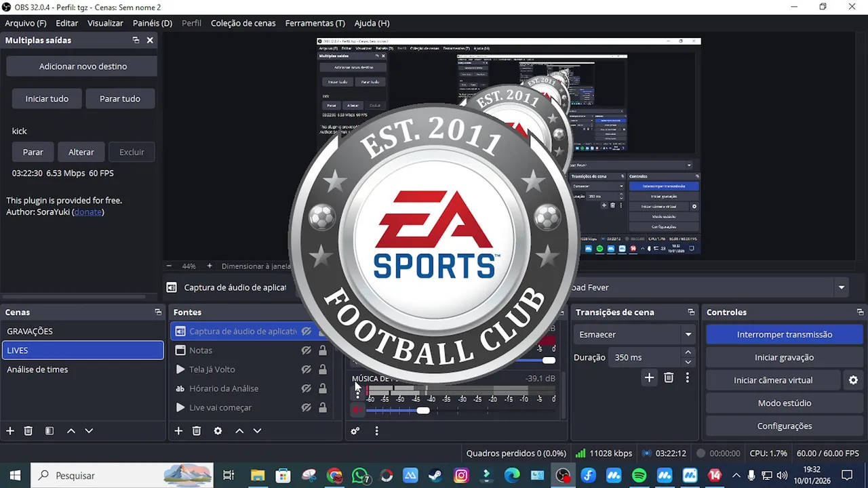Add a scene transition with plus icon
This screenshot has width=868, height=488.
(649, 378)
